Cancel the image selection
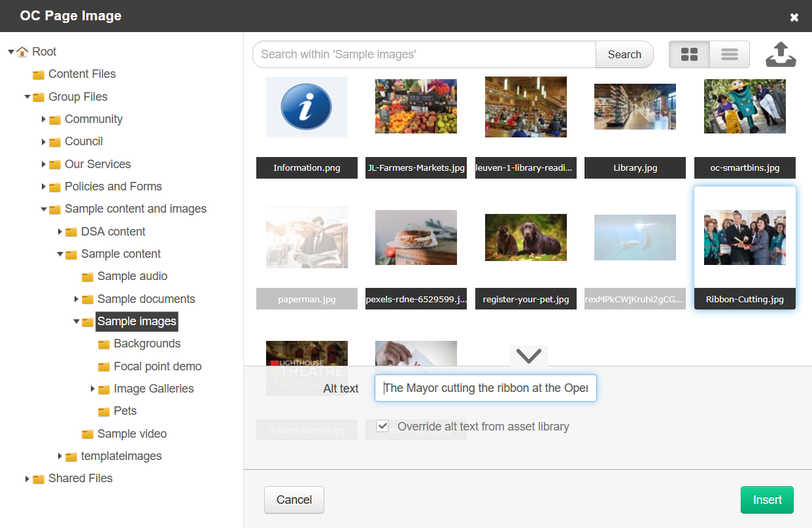This screenshot has height=528, width=812. point(294,499)
